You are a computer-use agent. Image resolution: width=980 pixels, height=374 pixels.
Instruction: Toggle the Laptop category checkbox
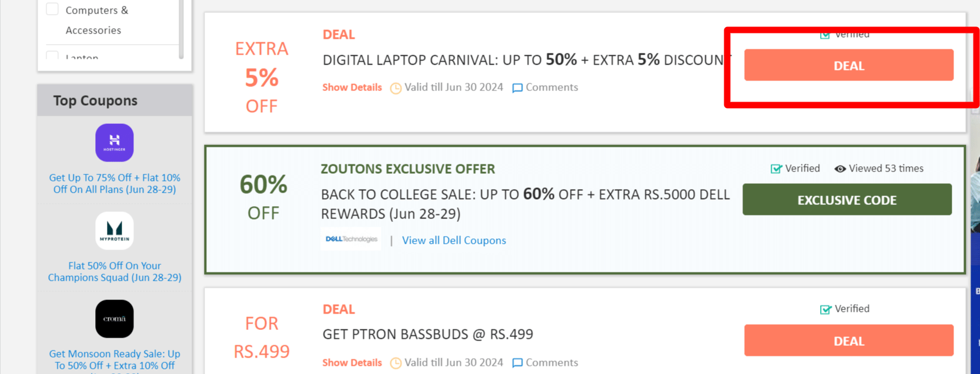click(52, 56)
